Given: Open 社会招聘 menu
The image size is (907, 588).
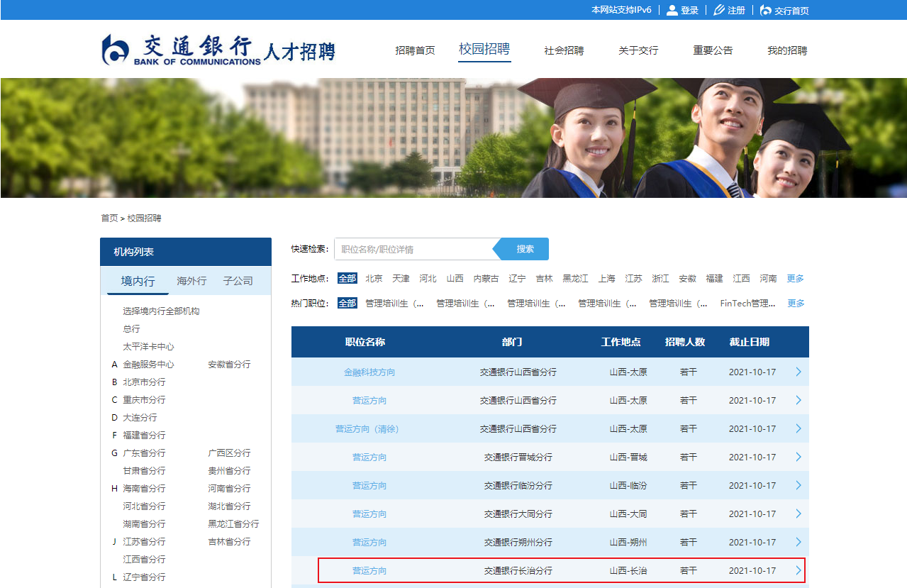Looking at the screenshot, I should [564, 50].
